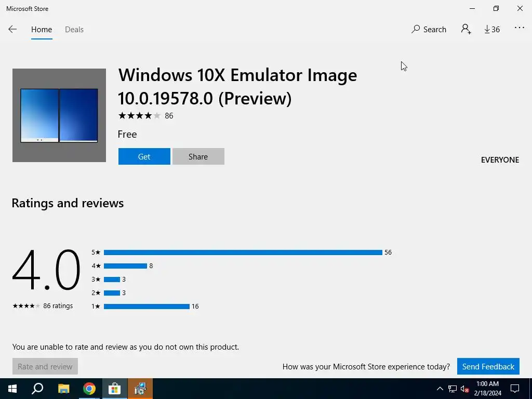
Task: Click the Rate and review button
Action: [45, 366]
